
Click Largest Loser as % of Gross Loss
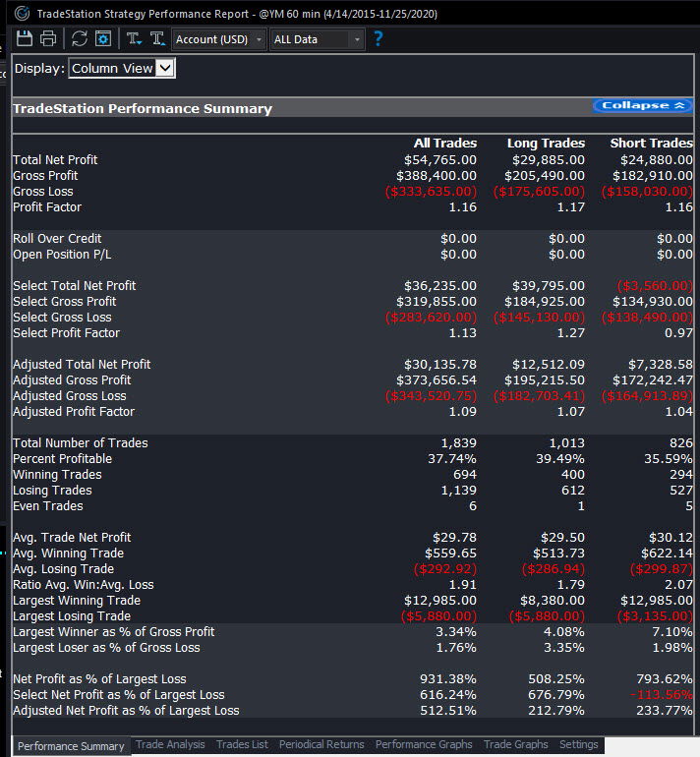click(106, 648)
